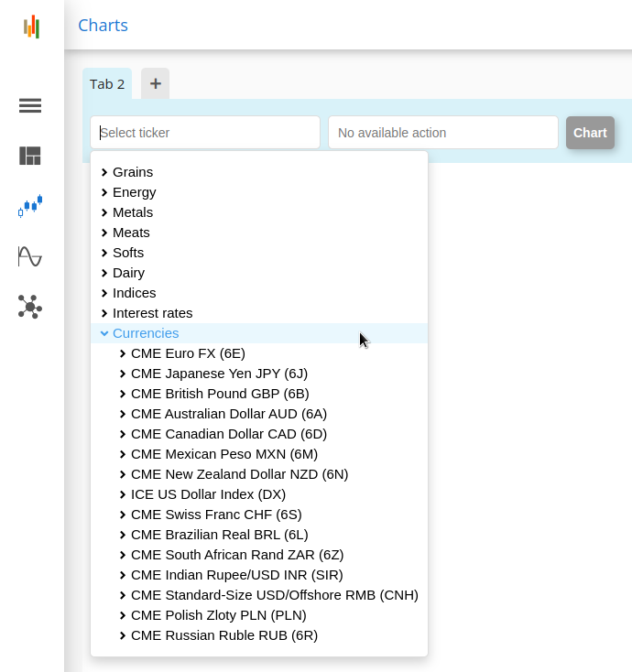Expand chevron beside CME Euro FX (6E)

pyautogui.click(x=123, y=353)
